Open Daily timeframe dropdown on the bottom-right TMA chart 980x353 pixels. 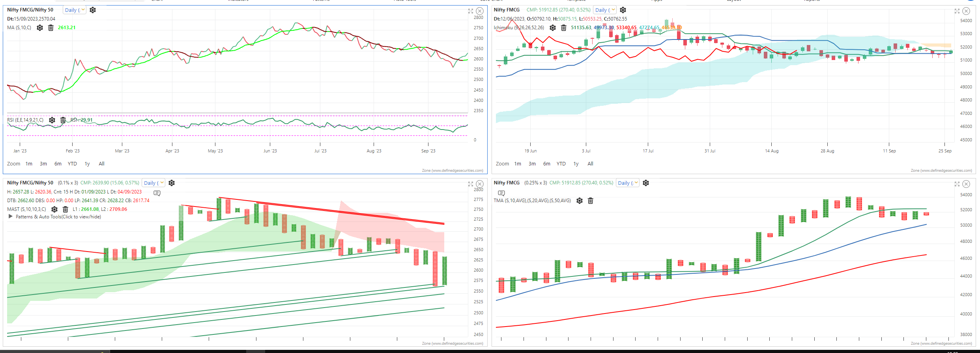(628, 183)
